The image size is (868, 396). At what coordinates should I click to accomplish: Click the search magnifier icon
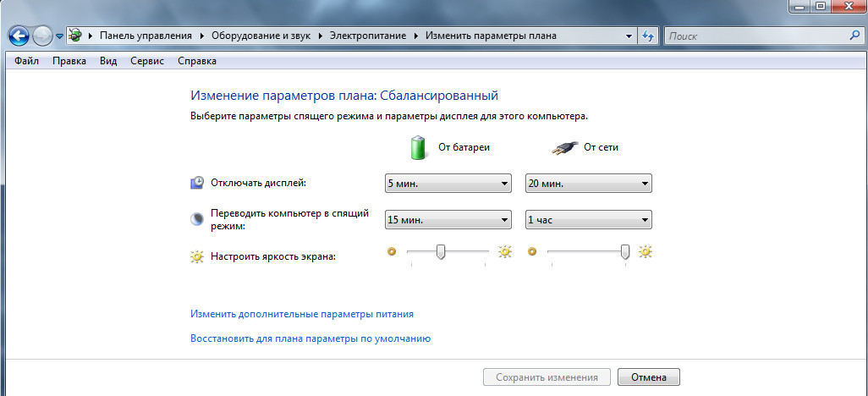tap(853, 36)
